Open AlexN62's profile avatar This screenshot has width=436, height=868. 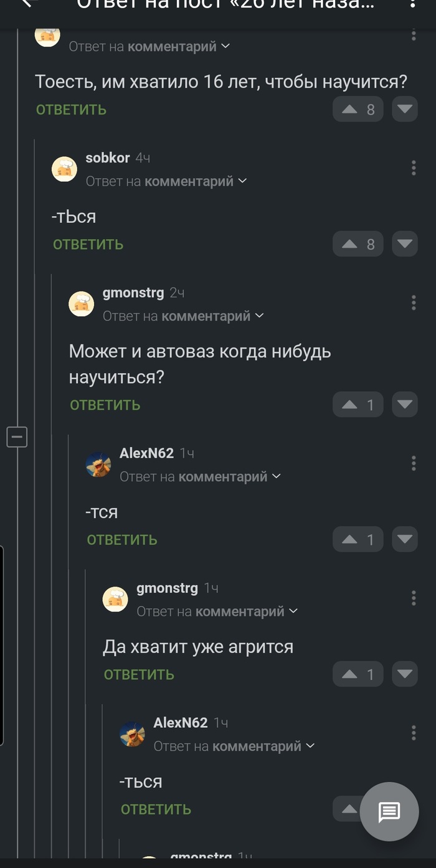click(98, 464)
